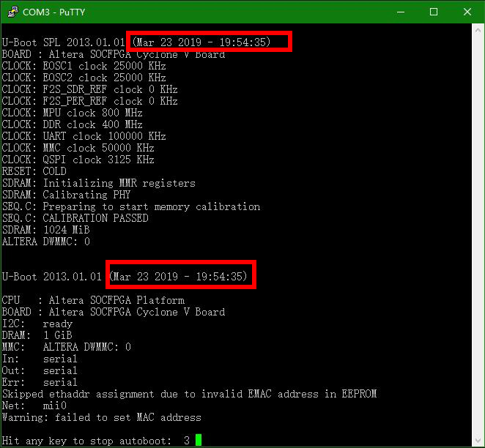This screenshot has height=448, width=485.
Task: Click the scrollbar up arrow
Action: pyautogui.click(x=478, y=31)
